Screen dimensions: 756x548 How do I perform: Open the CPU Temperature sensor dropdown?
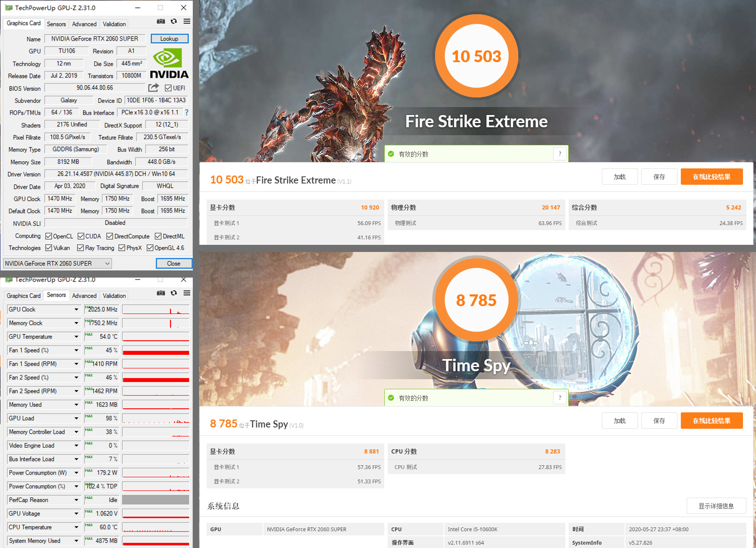[x=76, y=527]
